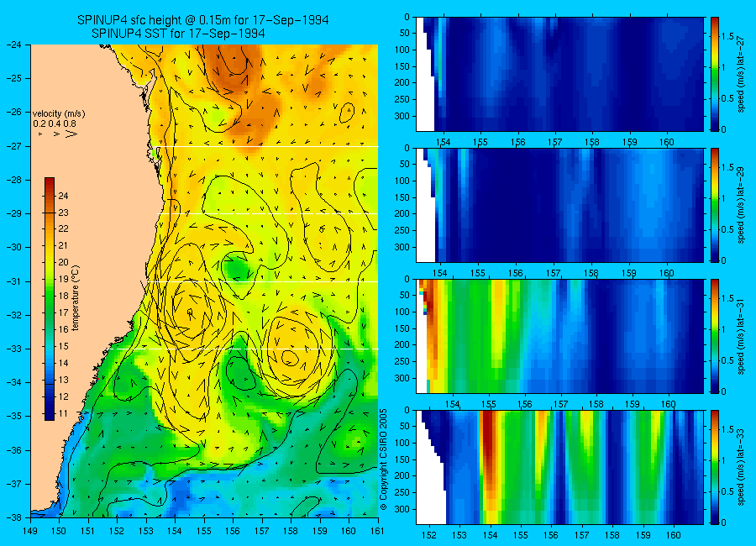
Task: Click the '250' depth label on the lat=-31 panel
Action: [x=402, y=361]
